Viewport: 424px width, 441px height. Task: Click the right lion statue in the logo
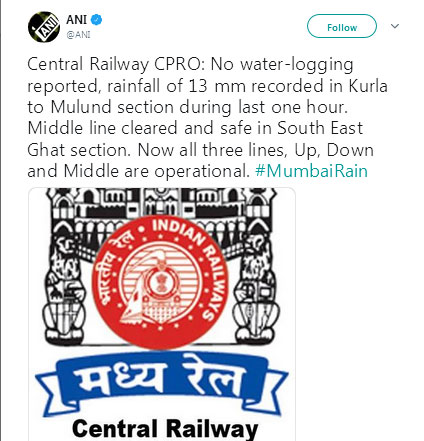tap(256, 288)
